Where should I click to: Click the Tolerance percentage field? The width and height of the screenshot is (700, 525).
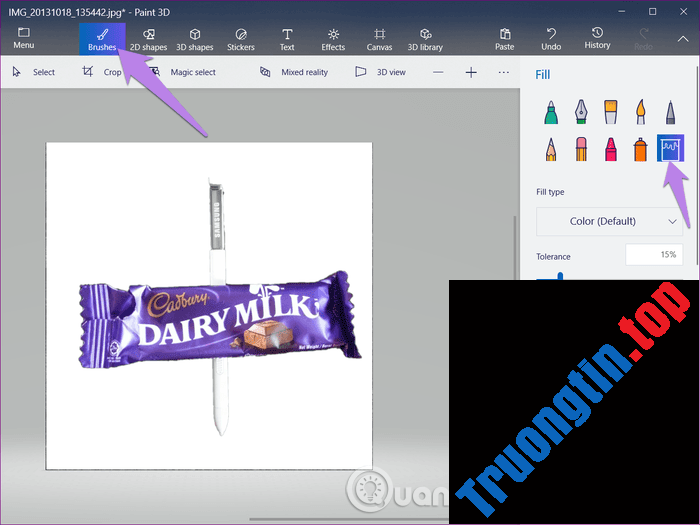click(654, 254)
